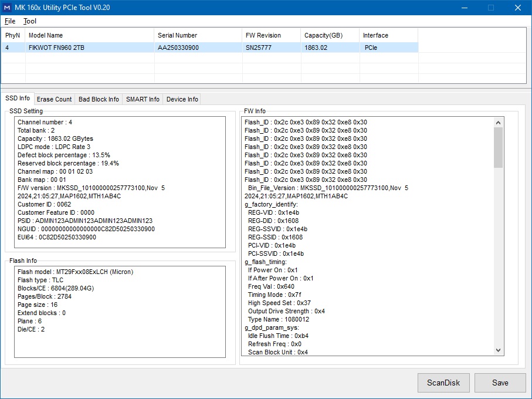The width and height of the screenshot is (532, 399).
Task: Click the Type Name : 1080012 line
Action: pyautogui.click(x=279, y=319)
